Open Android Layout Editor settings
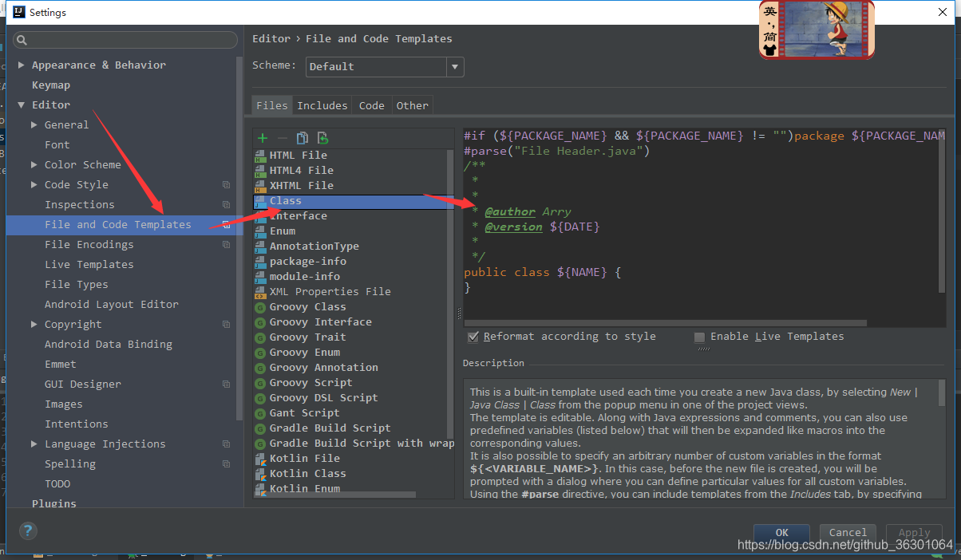Screen dimensions: 961x560 click(112, 305)
